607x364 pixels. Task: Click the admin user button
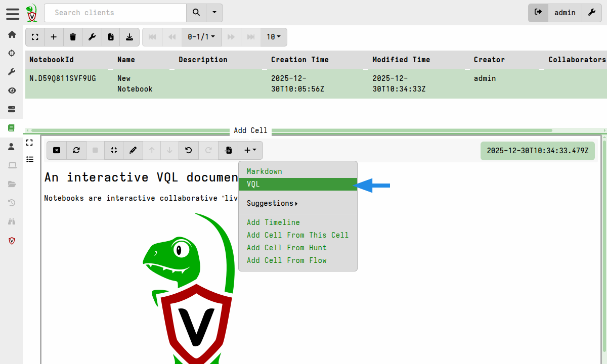point(565,13)
